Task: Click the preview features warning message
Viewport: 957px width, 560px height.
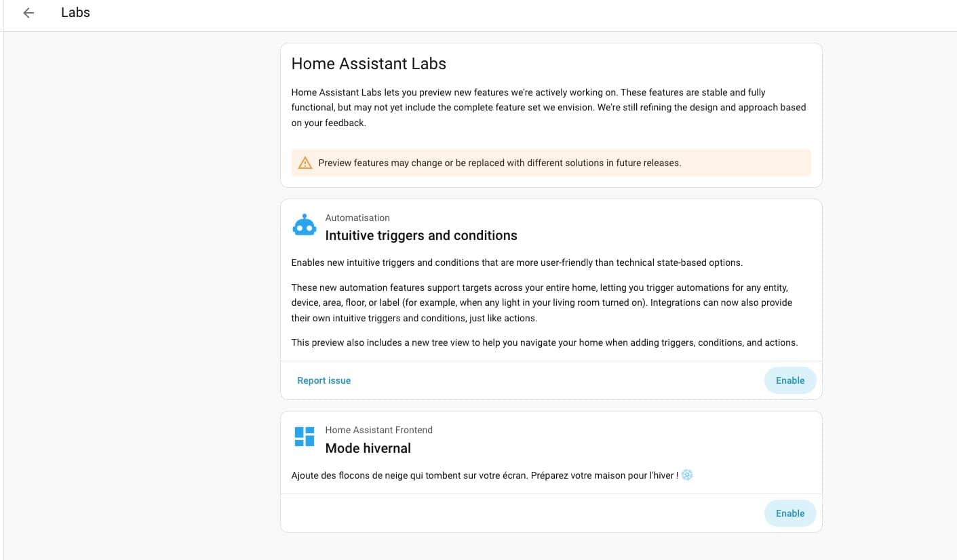Action: [499, 163]
